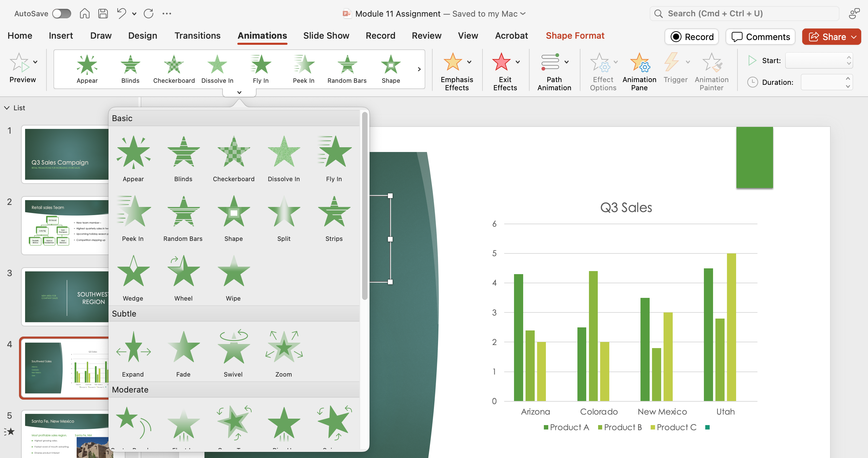Open the Comments pane
This screenshot has width=868, height=458.
(x=761, y=37)
